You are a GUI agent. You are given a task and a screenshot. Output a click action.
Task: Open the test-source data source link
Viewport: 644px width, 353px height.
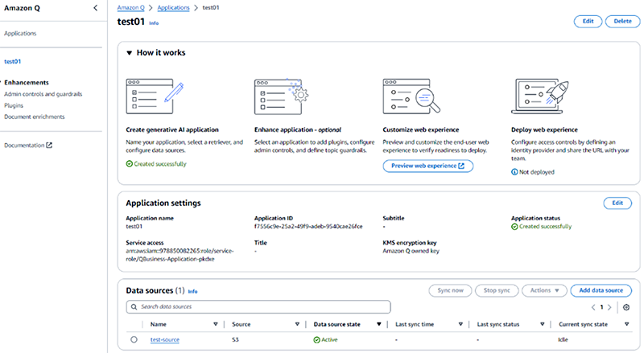pos(165,340)
